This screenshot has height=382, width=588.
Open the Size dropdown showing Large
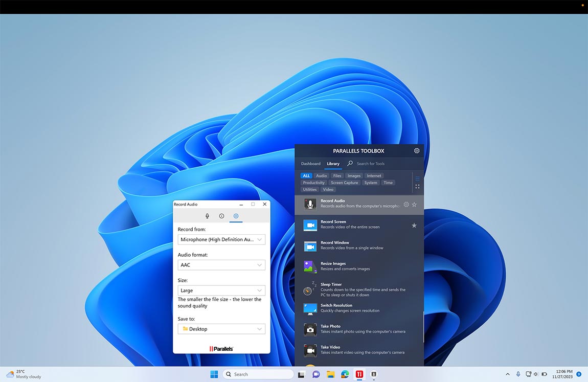point(221,290)
